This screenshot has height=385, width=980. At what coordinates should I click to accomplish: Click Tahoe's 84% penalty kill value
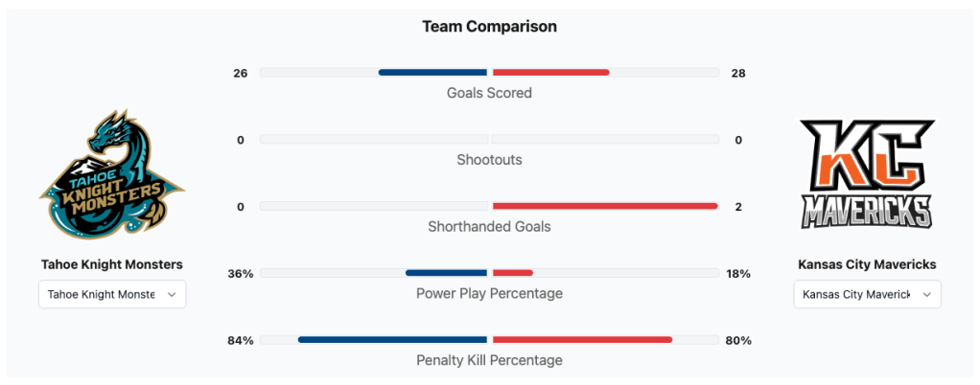coord(241,340)
